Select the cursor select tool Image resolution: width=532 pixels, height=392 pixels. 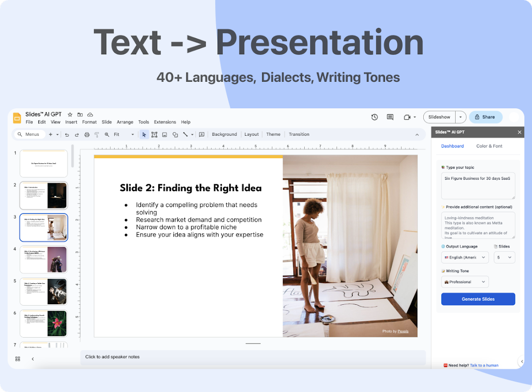(x=144, y=135)
